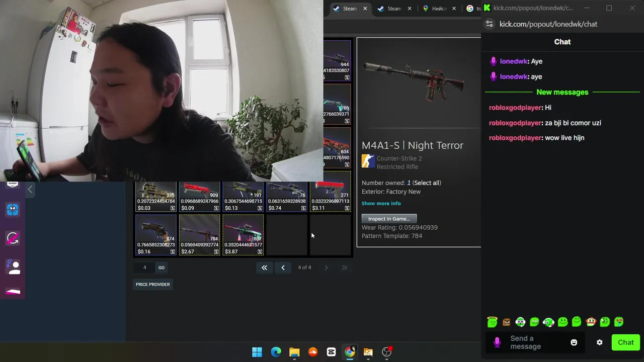Click the pink circular arrow sidebar icon
Viewport: 644px width, 362px height.
tap(13, 238)
